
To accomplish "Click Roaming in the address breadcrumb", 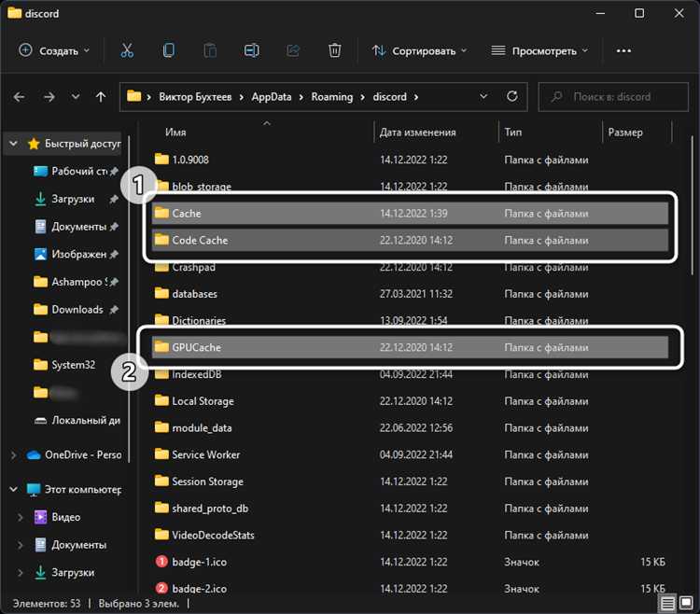I will (x=331, y=97).
